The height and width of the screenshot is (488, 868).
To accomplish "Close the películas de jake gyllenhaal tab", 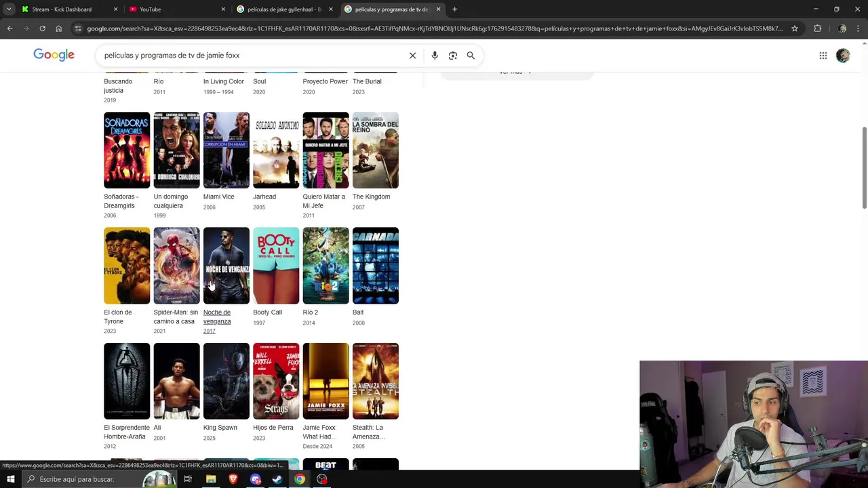I will 330,9.
